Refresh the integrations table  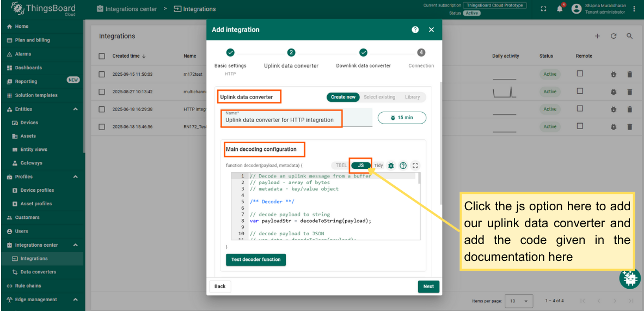pos(614,36)
